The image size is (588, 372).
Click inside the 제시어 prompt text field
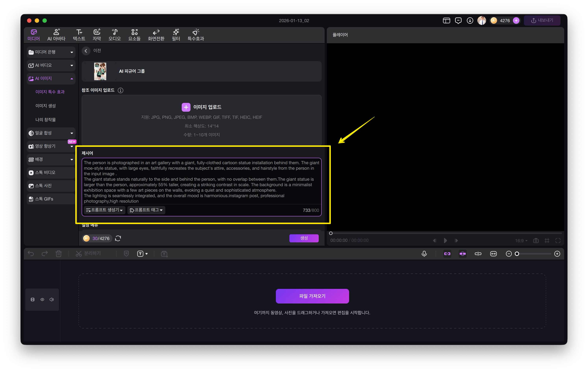point(201,181)
